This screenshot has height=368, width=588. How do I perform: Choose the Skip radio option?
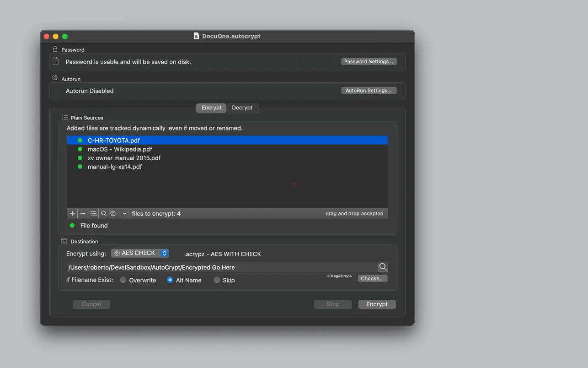pos(217,280)
